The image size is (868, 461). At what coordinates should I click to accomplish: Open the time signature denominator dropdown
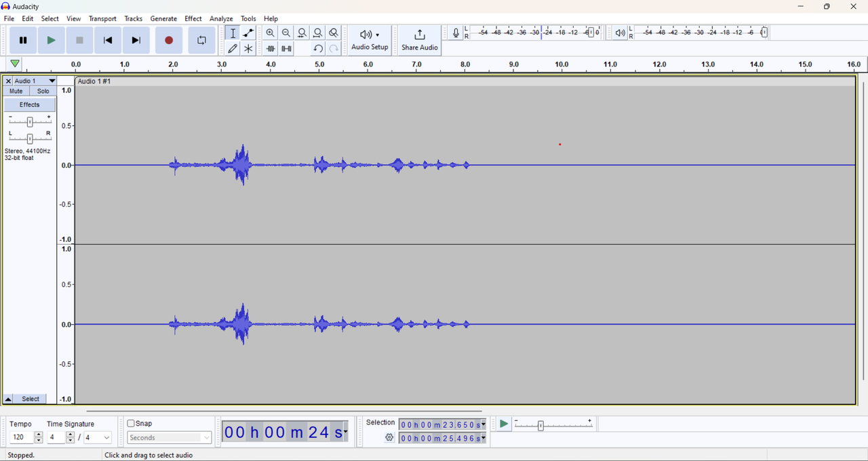tap(98, 438)
